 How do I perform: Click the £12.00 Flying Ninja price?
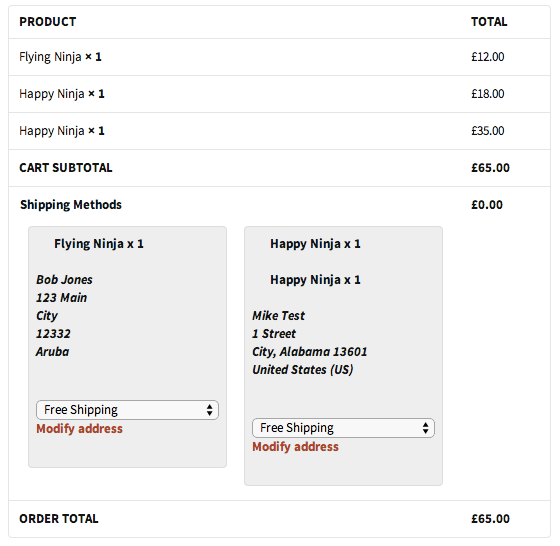488,57
